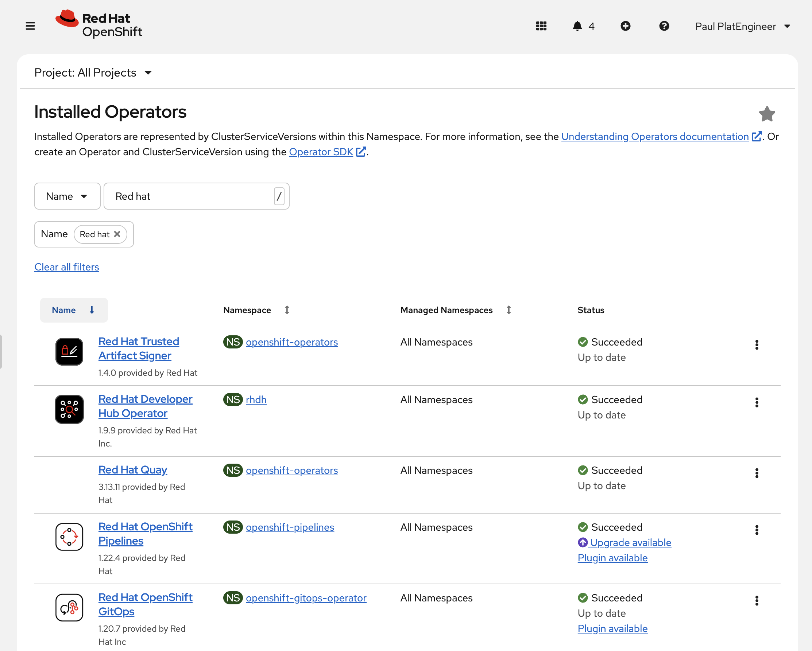Open the help question mark menu
Image resolution: width=812 pixels, height=651 pixels.
[x=664, y=26]
